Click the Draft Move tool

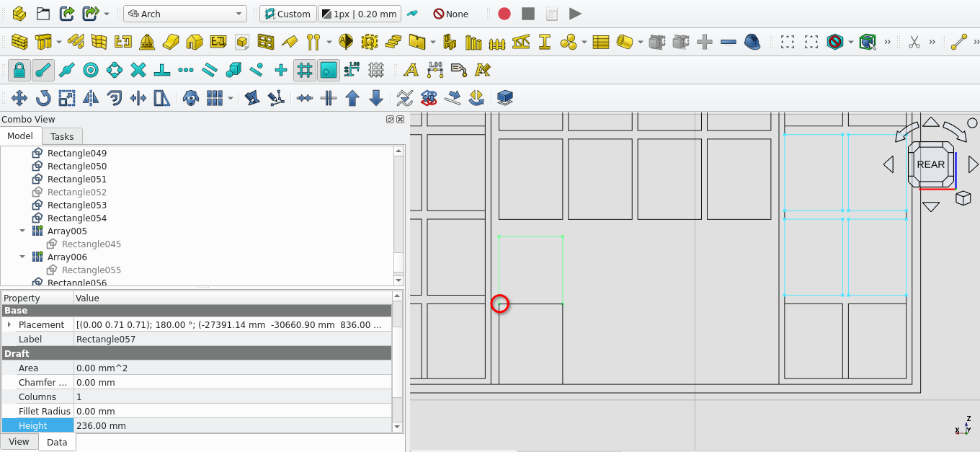point(19,98)
